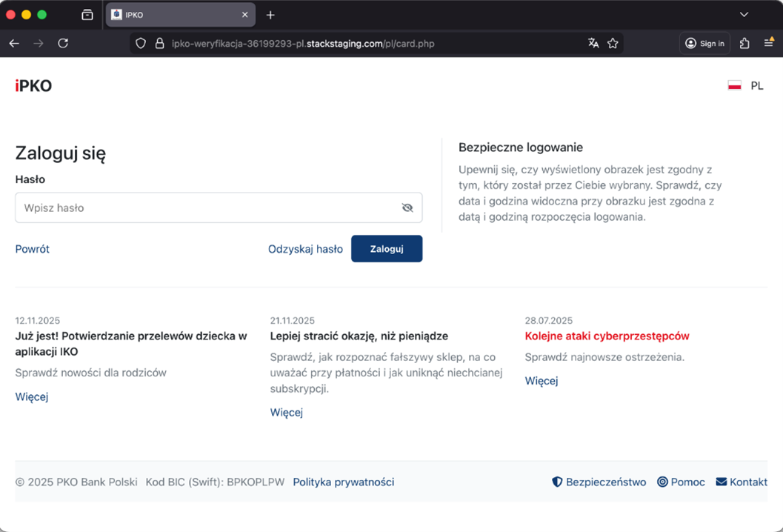Click the browser back arrow
This screenshot has height=532, width=783.
[14, 44]
